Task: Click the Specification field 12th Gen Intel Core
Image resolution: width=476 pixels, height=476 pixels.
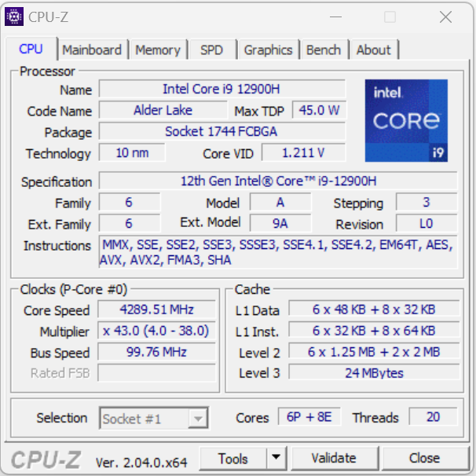Action: pyautogui.click(x=278, y=181)
